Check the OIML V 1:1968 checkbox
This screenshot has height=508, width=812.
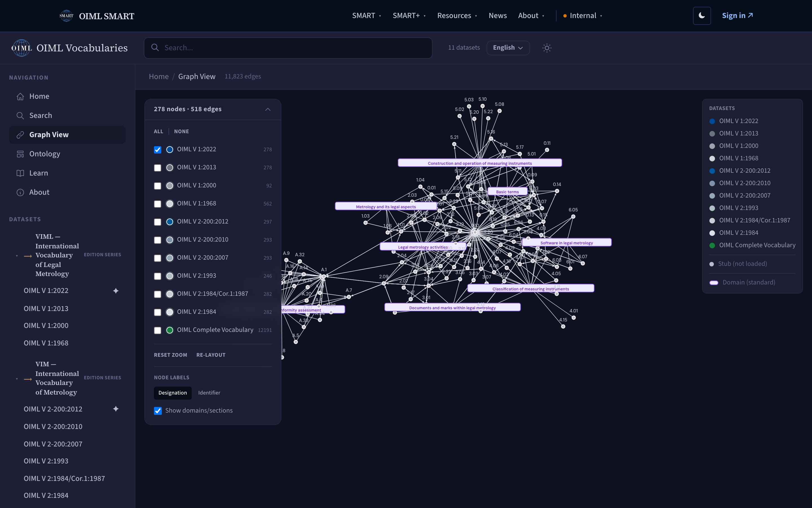coord(157,204)
